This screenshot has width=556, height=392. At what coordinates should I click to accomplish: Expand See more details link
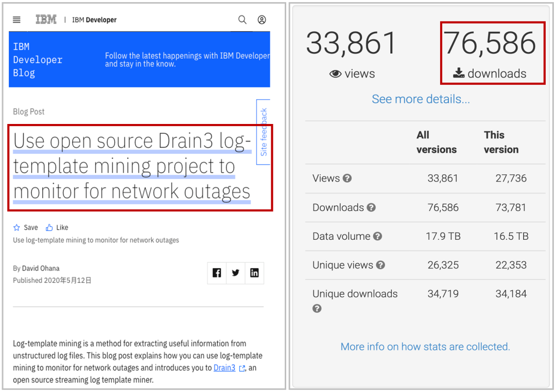pos(421,99)
